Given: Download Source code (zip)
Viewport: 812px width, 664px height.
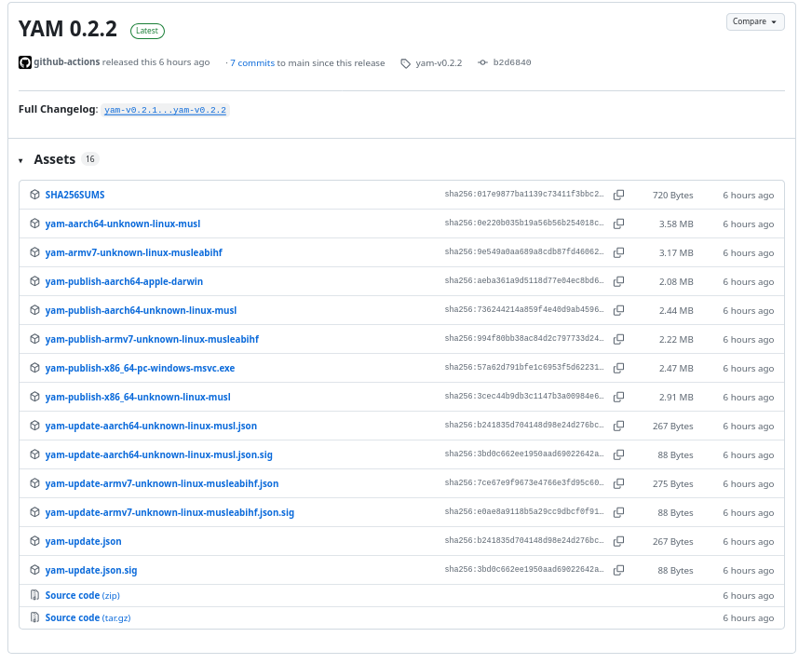Looking at the screenshot, I should coord(82,596).
